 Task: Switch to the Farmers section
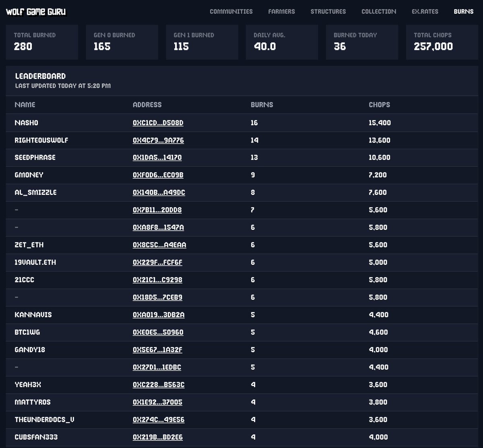click(x=281, y=12)
